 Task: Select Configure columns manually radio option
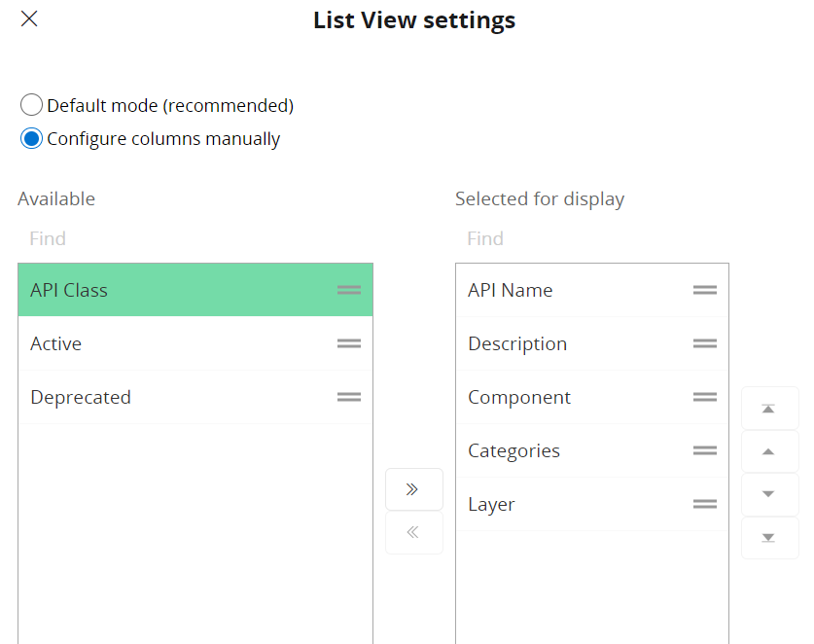click(x=32, y=138)
